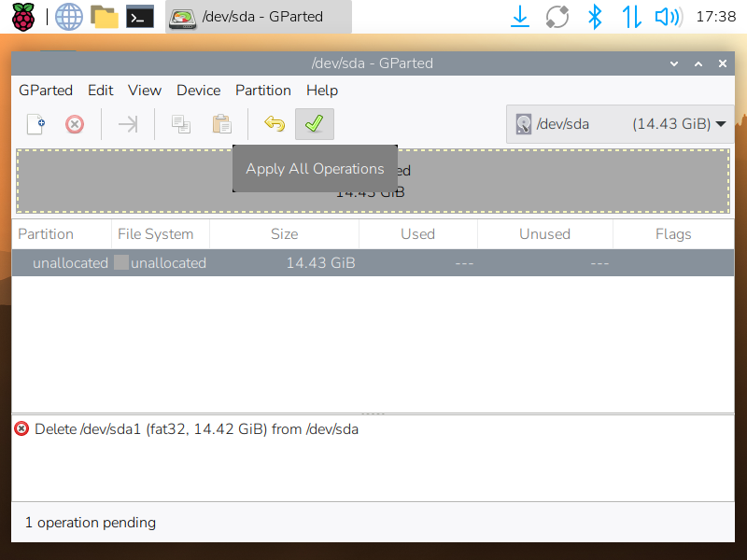Image resolution: width=747 pixels, height=560 pixels.
Task: Click the New partition toolbar icon
Action: tap(35, 124)
